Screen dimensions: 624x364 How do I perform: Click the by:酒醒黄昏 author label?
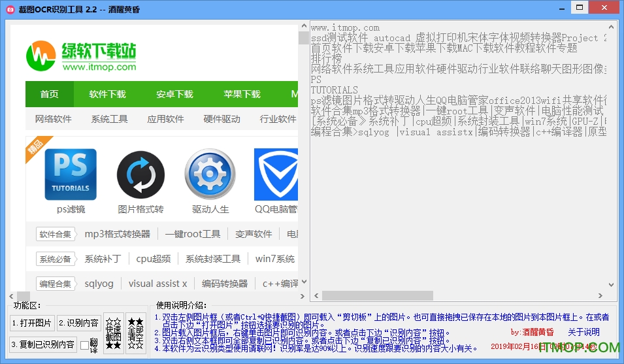pos(533,332)
